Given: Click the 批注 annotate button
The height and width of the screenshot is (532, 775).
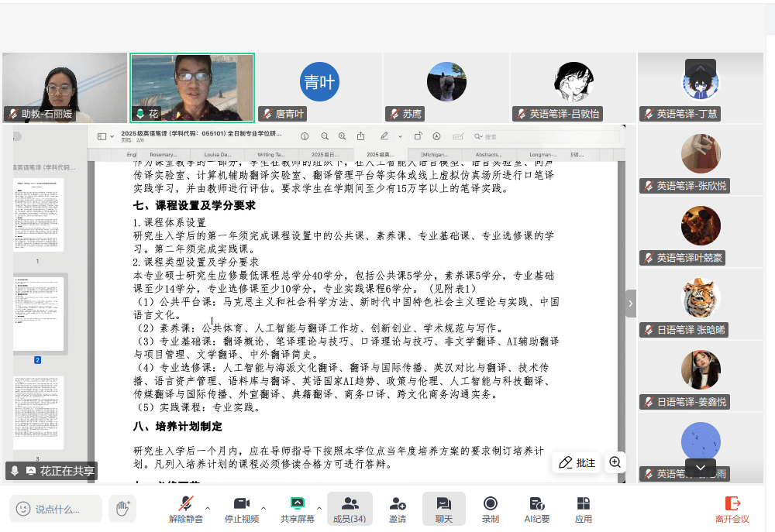Looking at the screenshot, I should [577, 462].
